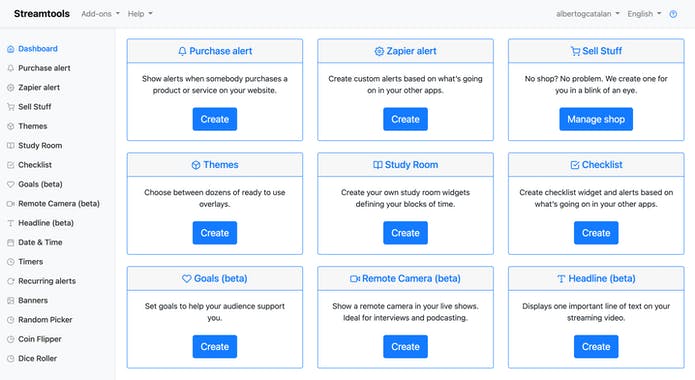Click the Dice Roller icon in sidebar
695x380 pixels.
(11, 359)
